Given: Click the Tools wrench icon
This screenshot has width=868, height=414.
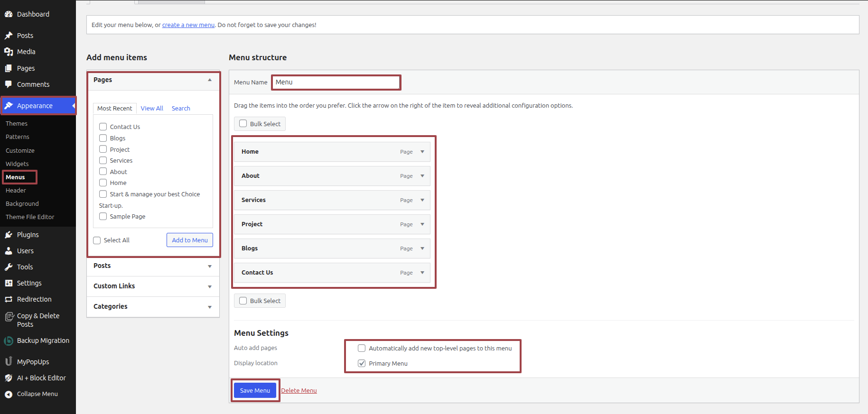Looking at the screenshot, I should [x=9, y=267].
